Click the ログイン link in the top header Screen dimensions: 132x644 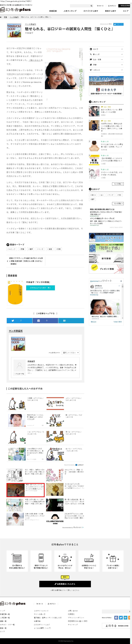(x=112, y=6)
